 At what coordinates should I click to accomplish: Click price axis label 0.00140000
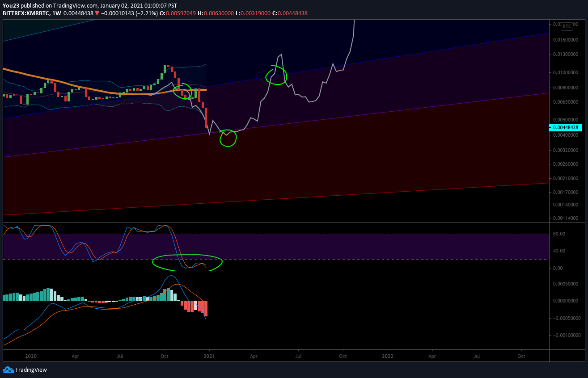566,205
